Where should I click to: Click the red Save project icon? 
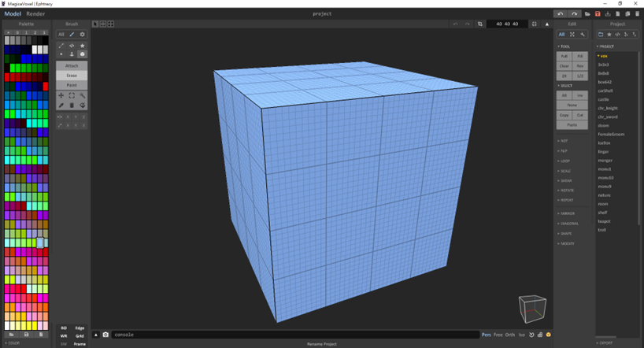[x=598, y=13]
